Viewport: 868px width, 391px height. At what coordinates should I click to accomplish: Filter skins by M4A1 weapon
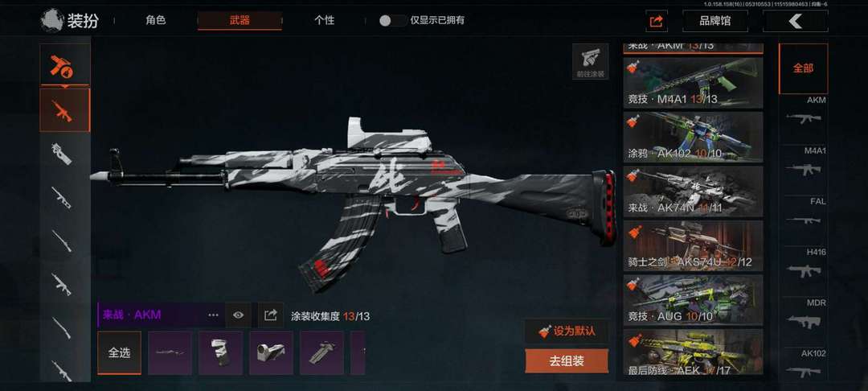(804, 164)
